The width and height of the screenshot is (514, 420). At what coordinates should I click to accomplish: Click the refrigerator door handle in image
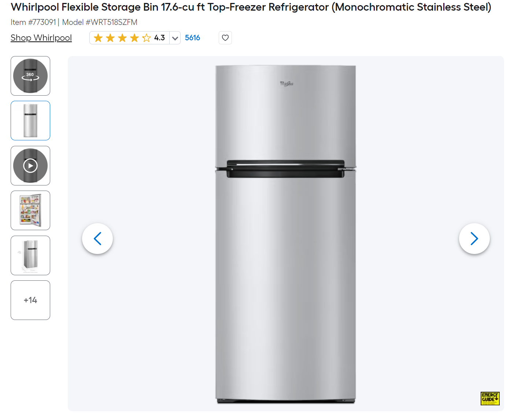tap(285, 169)
